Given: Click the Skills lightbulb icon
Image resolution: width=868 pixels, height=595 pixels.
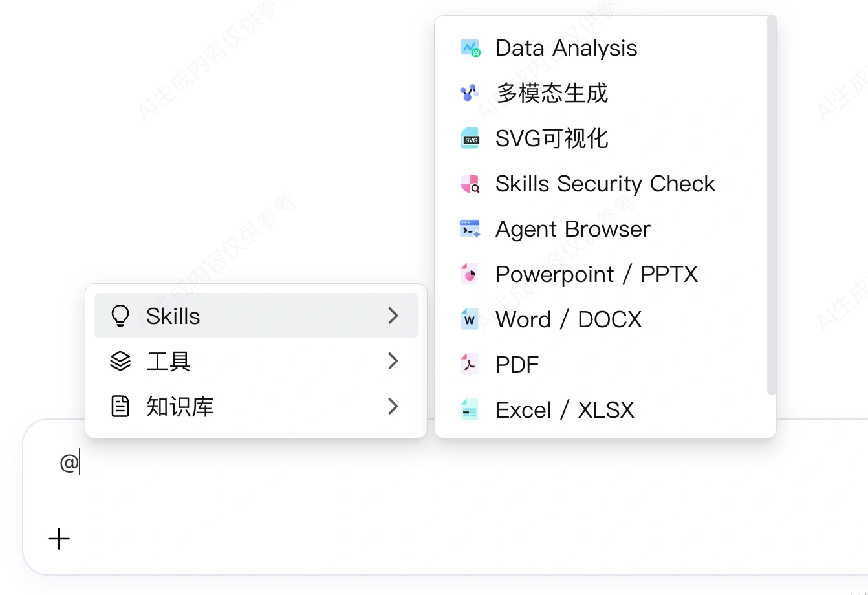Looking at the screenshot, I should (120, 316).
